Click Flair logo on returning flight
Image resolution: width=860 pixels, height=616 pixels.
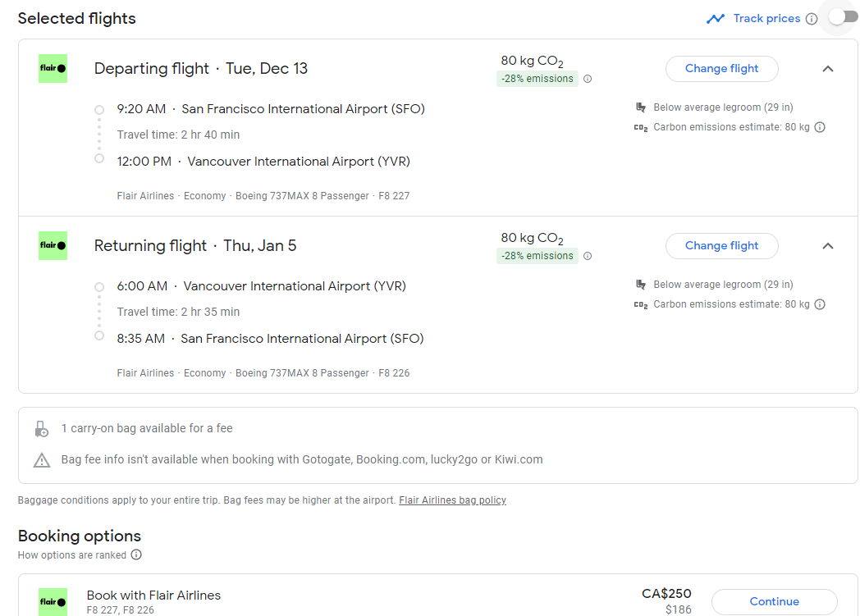pyautogui.click(x=53, y=245)
